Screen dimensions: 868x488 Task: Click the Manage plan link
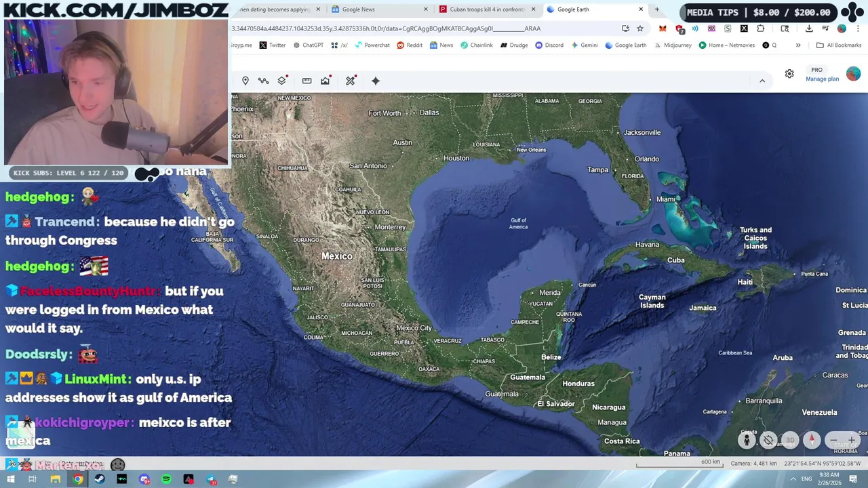click(822, 79)
